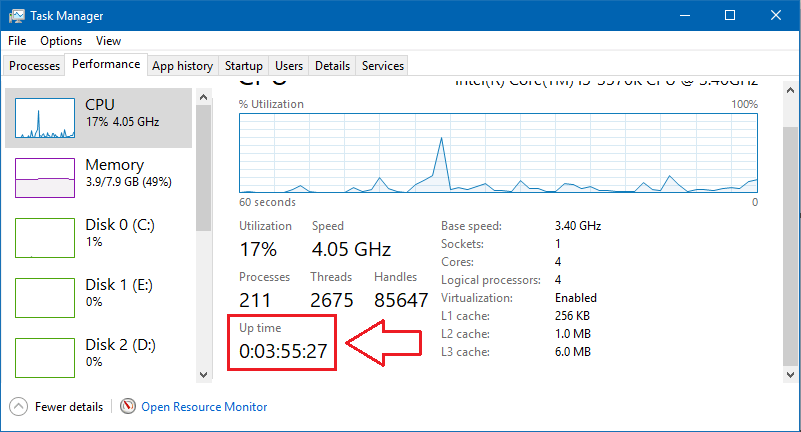Open the Services tab
Image resolution: width=801 pixels, height=432 pixels.
[383, 66]
